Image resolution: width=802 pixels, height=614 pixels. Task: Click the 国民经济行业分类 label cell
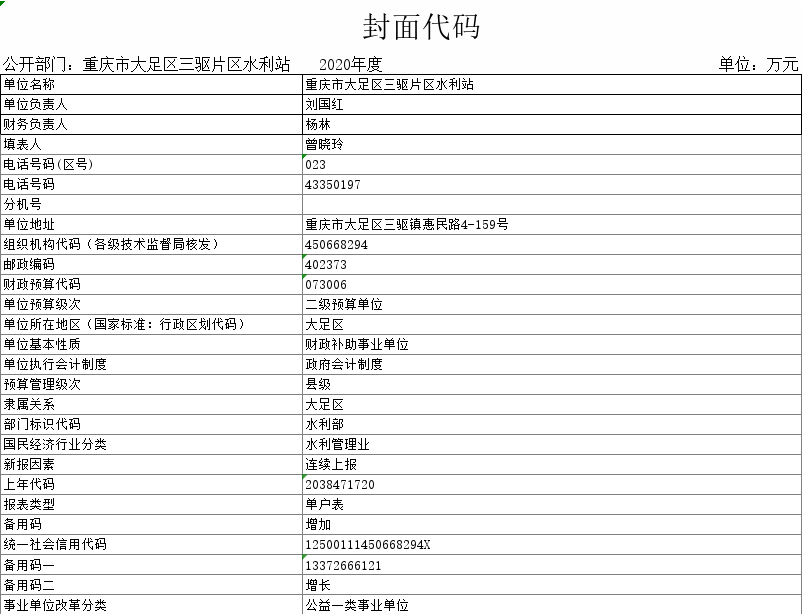point(152,444)
